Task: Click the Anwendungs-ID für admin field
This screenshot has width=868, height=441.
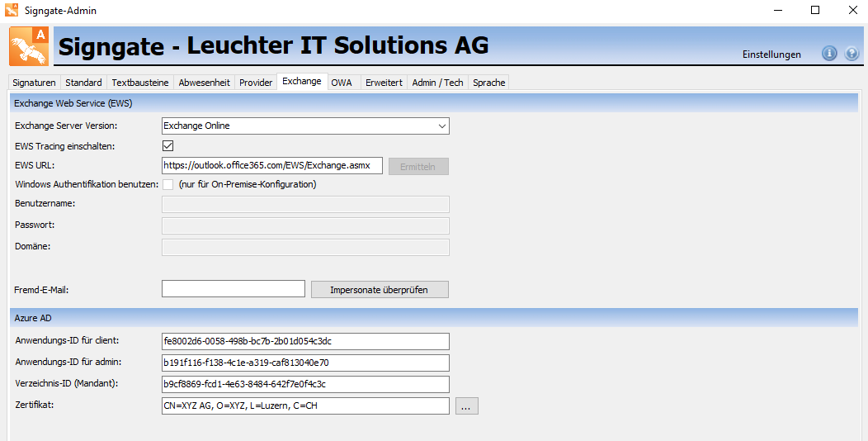Action: pyautogui.click(x=305, y=363)
